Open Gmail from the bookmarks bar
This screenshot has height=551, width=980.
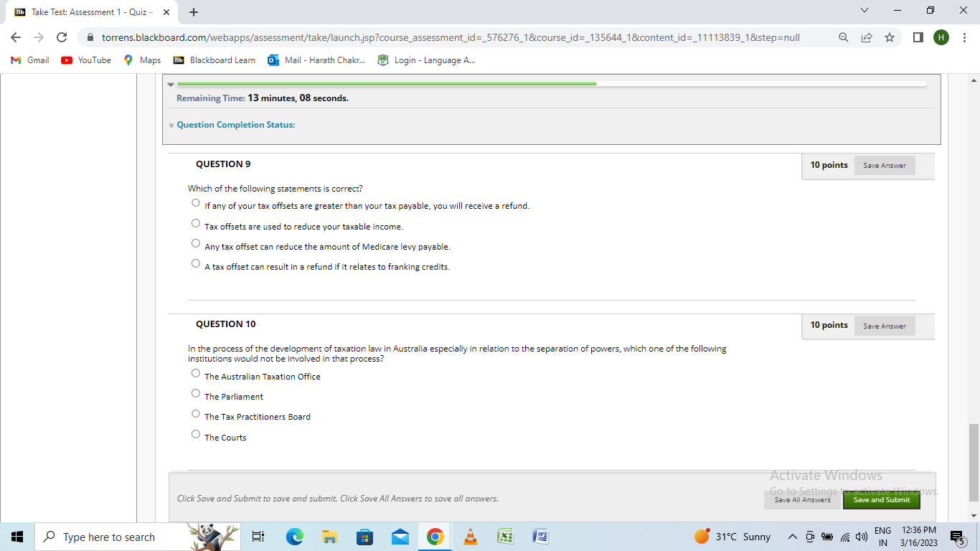(29, 60)
